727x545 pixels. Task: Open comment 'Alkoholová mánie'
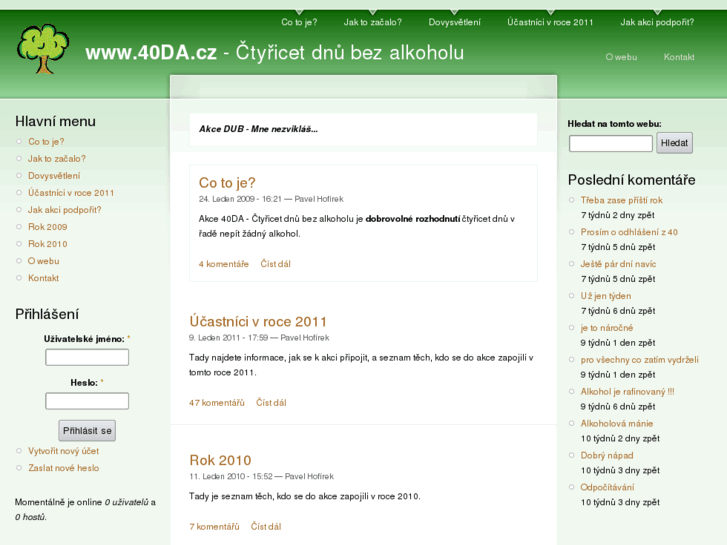(x=617, y=423)
